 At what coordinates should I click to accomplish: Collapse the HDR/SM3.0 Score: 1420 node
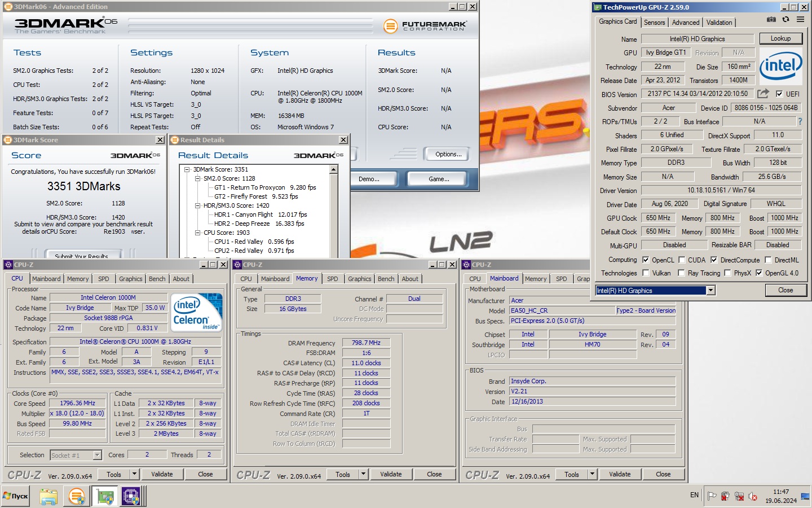198,205
